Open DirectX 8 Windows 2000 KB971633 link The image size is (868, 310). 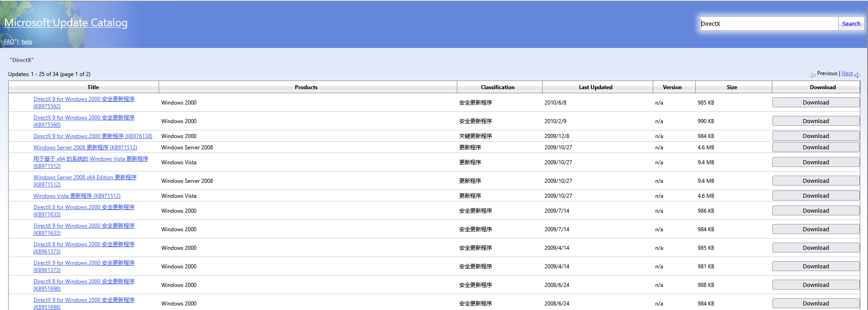click(x=84, y=211)
